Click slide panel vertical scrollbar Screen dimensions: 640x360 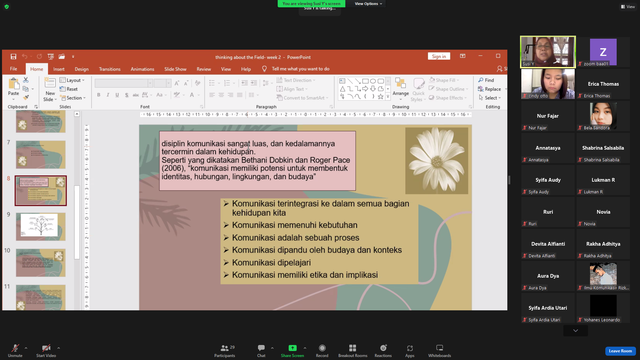[x=77, y=222]
